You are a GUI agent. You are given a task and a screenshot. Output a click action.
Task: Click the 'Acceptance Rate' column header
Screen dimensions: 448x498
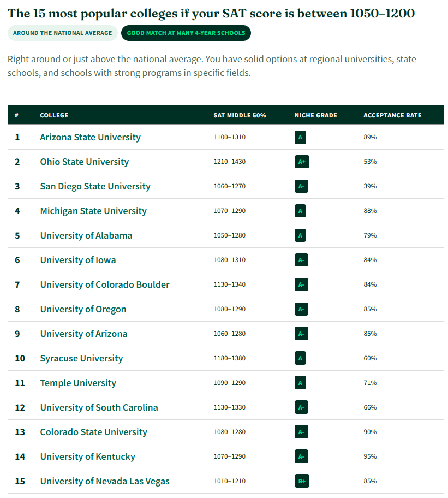point(392,115)
